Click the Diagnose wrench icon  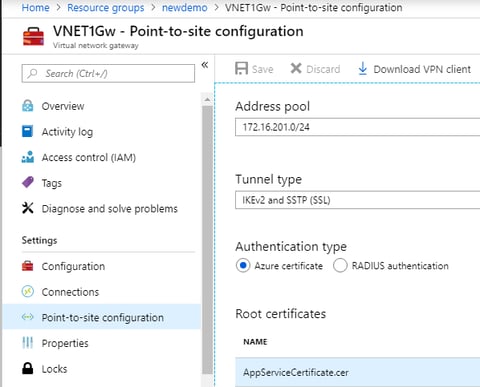coord(28,208)
